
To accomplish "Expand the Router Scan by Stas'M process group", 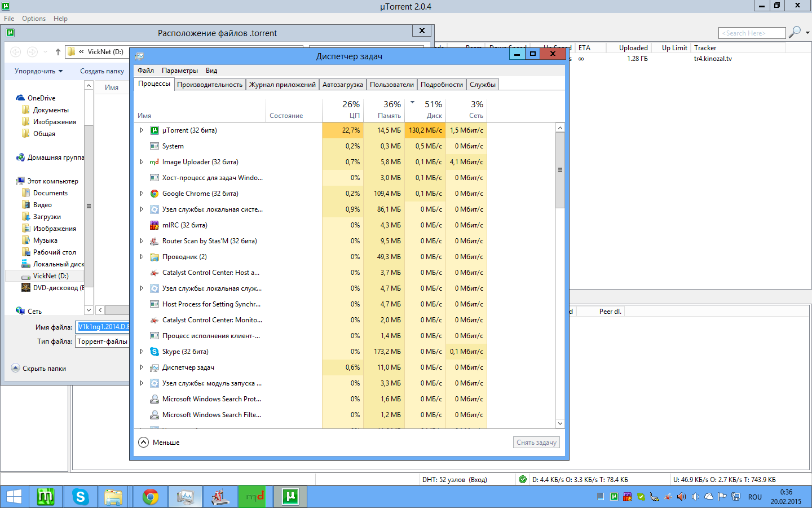I will [142, 241].
